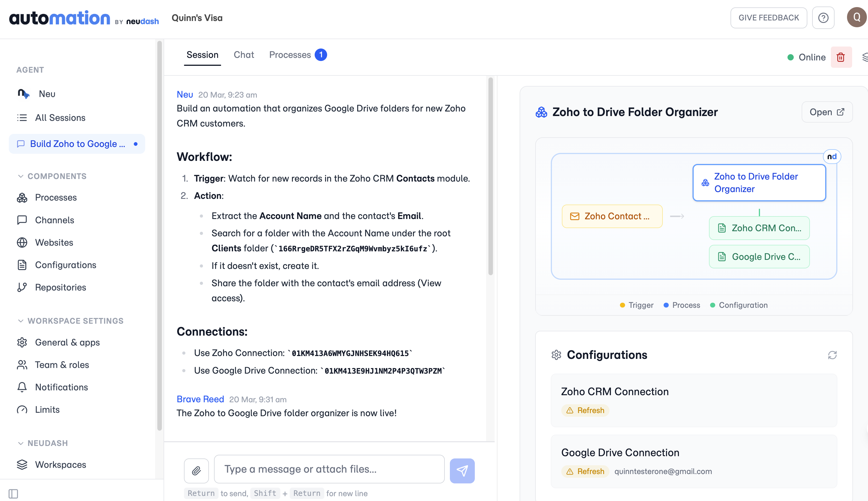Collapse the COMPONENTS section chevron
868x501 pixels.
coord(21,176)
